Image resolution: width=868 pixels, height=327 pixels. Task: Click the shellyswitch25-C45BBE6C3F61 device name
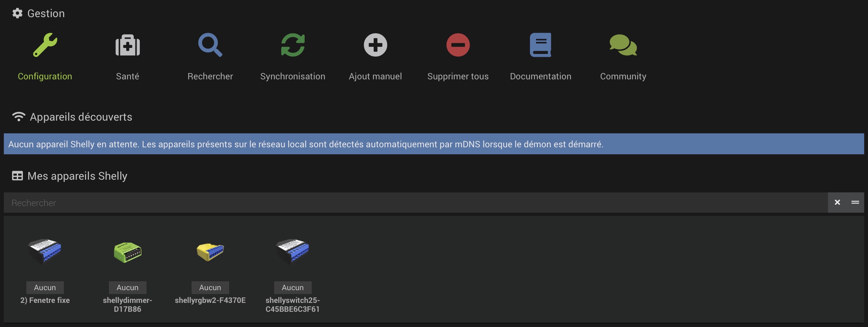pyautogui.click(x=293, y=305)
